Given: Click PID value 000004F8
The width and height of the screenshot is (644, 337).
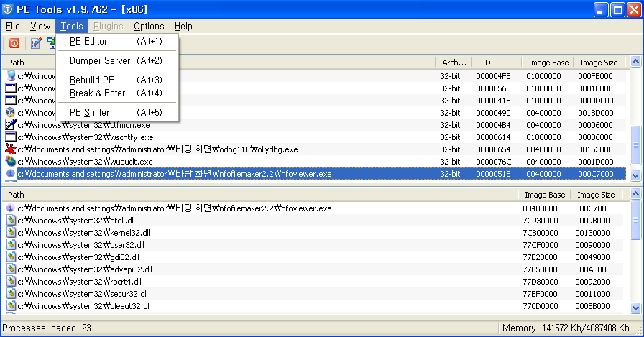Looking at the screenshot, I should [x=493, y=76].
